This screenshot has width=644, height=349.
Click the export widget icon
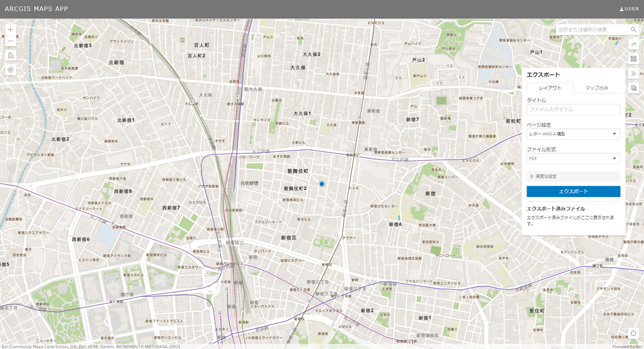tap(633, 88)
